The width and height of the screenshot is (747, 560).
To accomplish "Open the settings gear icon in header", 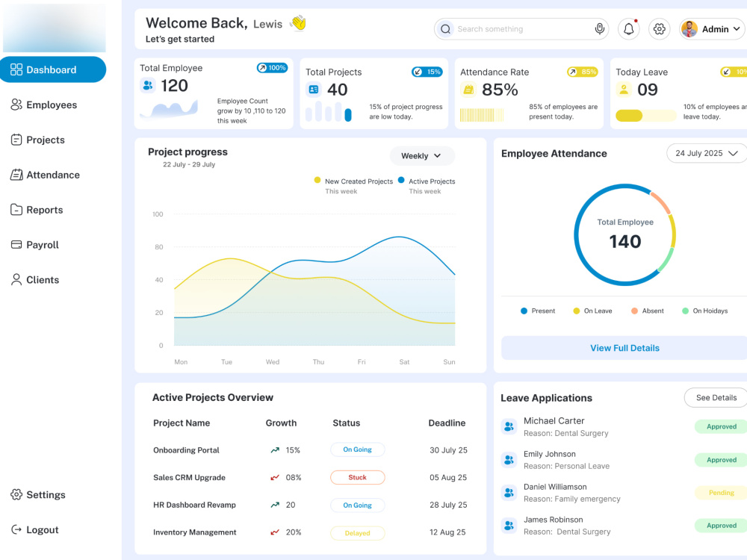I will coord(660,29).
